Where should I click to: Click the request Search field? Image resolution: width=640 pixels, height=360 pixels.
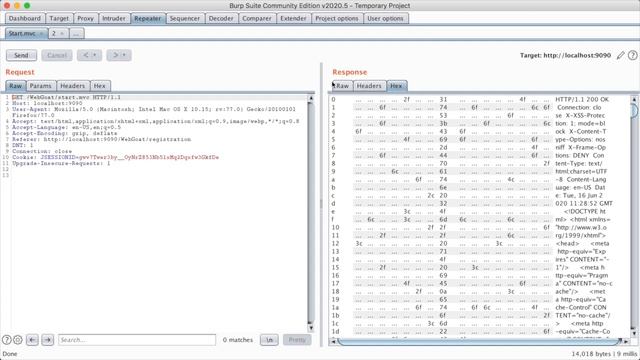pos(137,340)
